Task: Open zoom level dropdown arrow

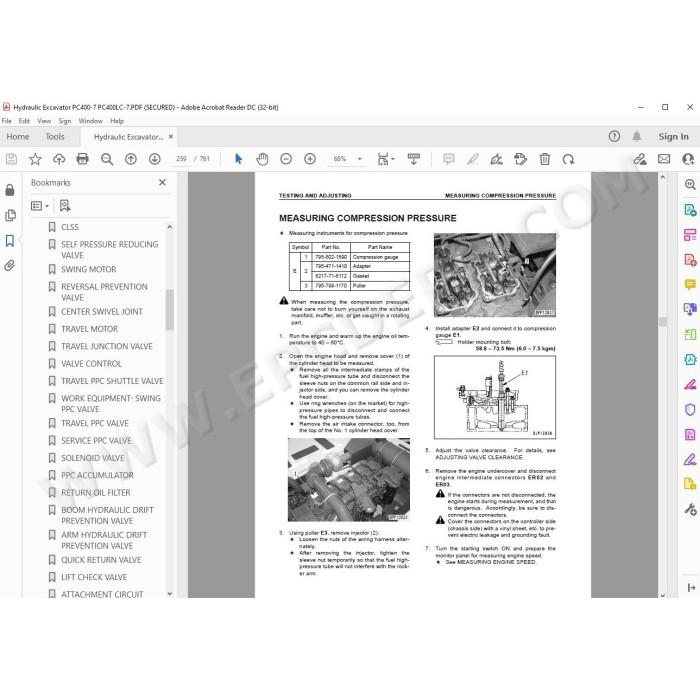Action: point(360,159)
